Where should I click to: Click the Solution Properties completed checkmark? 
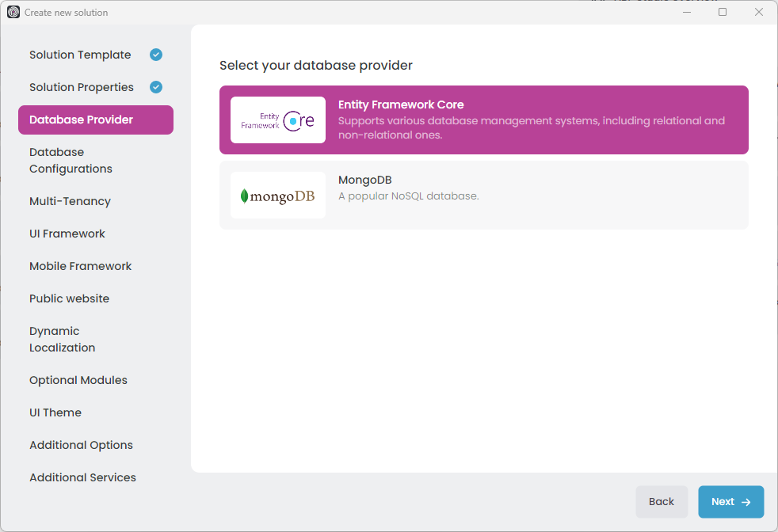pos(156,87)
